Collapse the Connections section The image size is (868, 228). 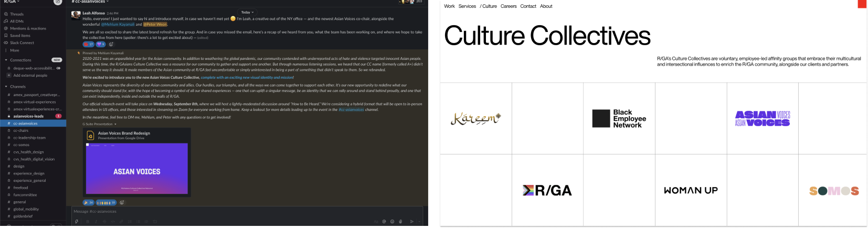[6, 60]
